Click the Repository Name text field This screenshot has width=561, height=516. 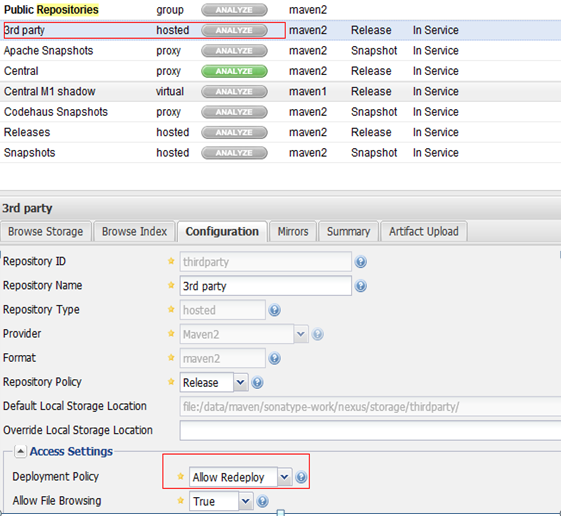tap(265, 286)
